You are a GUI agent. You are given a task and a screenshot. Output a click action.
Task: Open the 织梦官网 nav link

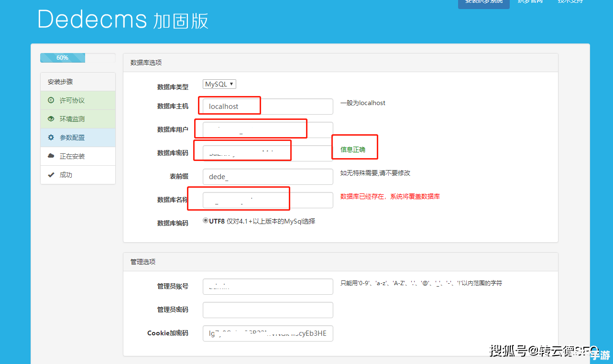point(530,2)
